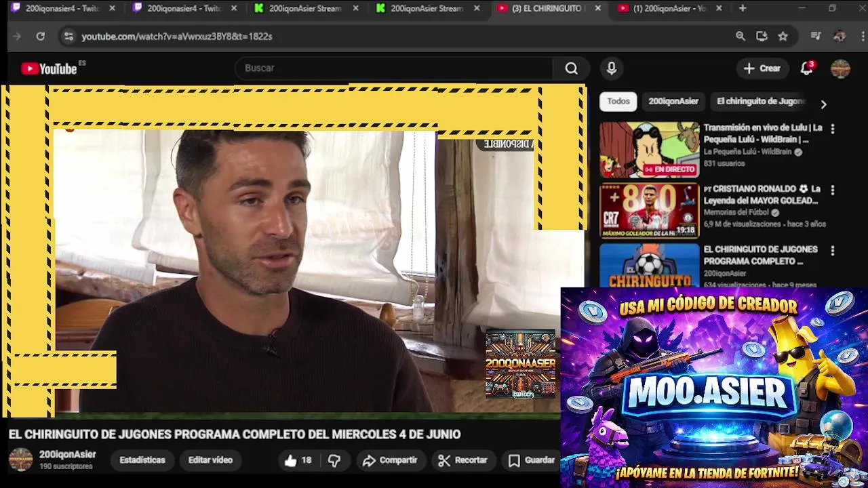
Task: Select the Todos filter chip
Action: coord(618,101)
